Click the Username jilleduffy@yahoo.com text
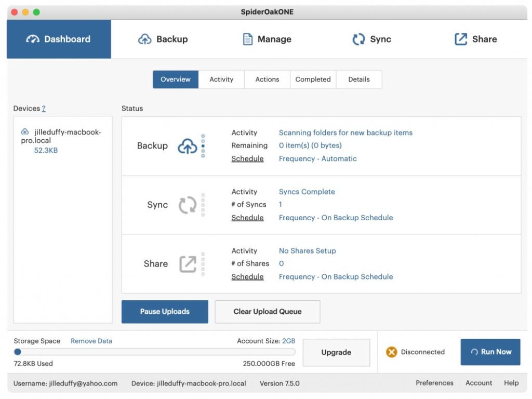Screen dimensions: 532x399 (x=65, y=383)
